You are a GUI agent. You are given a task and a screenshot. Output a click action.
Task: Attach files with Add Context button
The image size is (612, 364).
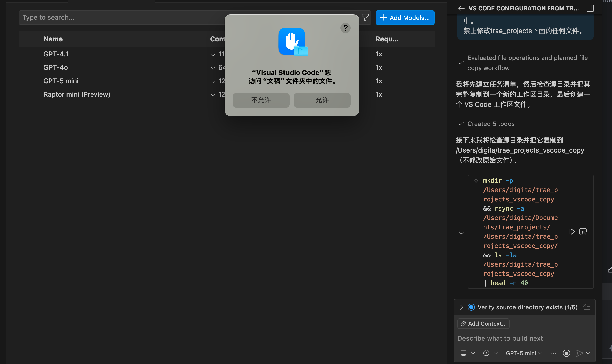pyautogui.click(x=483, y=324)
